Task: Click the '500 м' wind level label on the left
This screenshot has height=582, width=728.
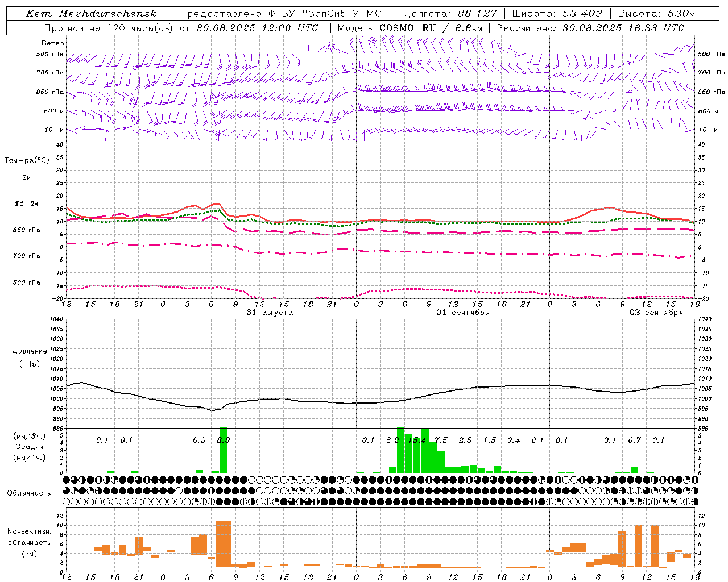Action: pos(54,111)
